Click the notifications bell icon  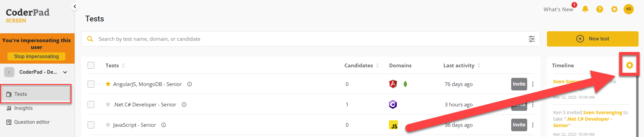585,9
